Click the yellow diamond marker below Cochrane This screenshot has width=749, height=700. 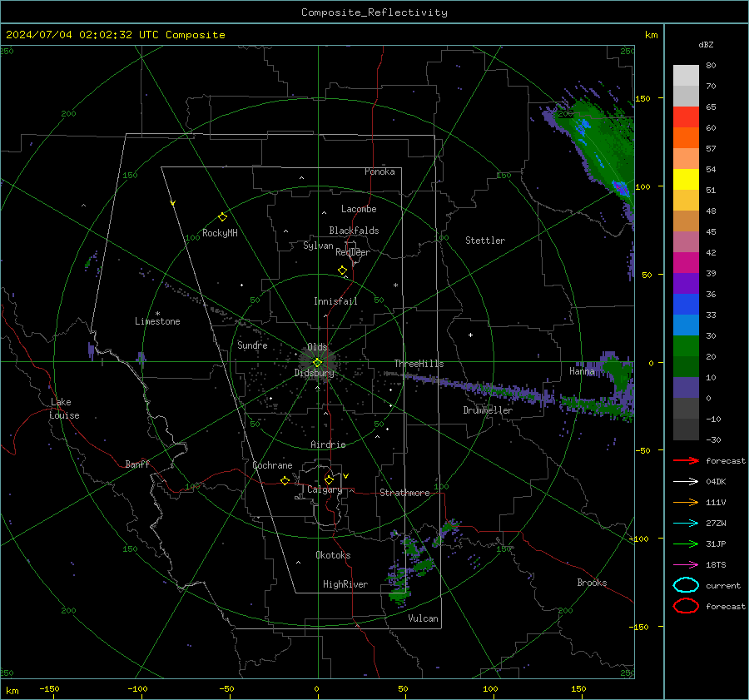pyautogui.click(x=285, y=481)
